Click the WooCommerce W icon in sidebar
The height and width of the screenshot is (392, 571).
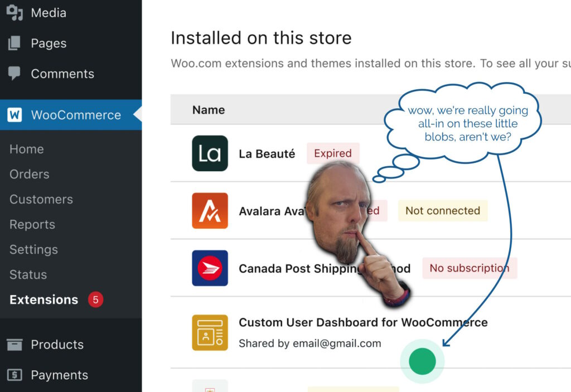tap(15, 115)
